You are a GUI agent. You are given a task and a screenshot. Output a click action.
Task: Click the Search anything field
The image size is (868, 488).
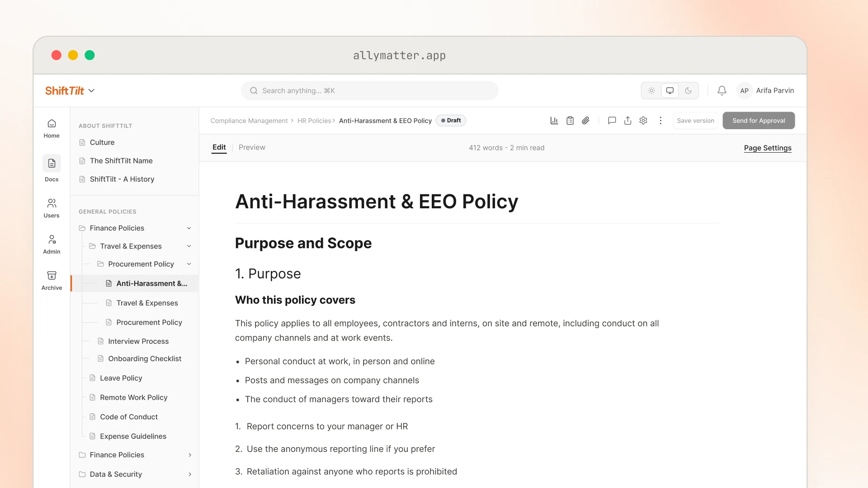click(370, 91)
